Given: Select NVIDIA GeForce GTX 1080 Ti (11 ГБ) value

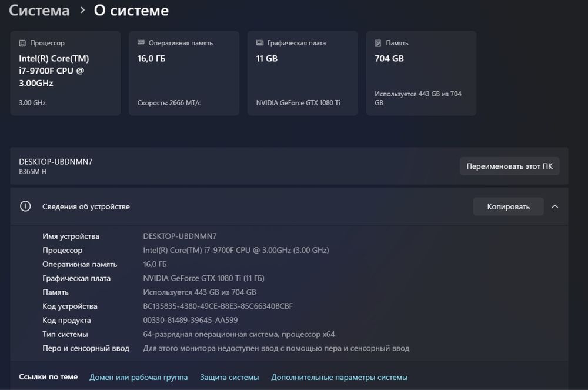Looking at the screenshot, I should point(203,278).
